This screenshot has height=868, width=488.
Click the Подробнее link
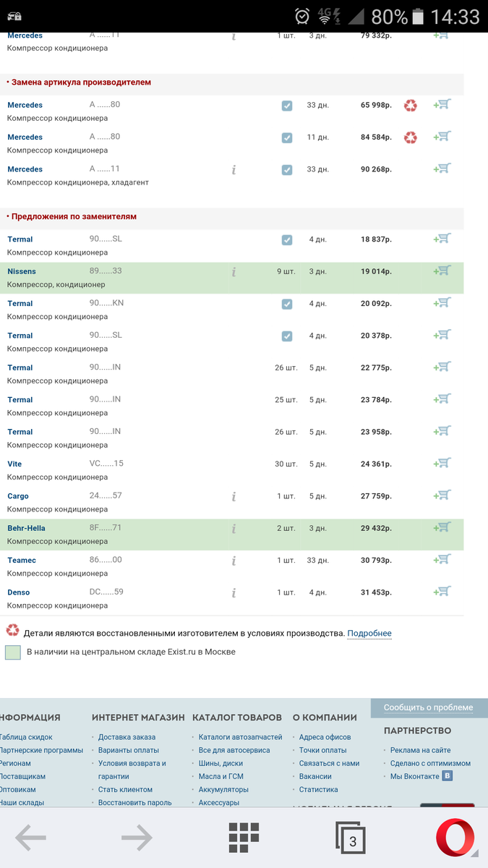pyautogui.click(x=369, y=634)
